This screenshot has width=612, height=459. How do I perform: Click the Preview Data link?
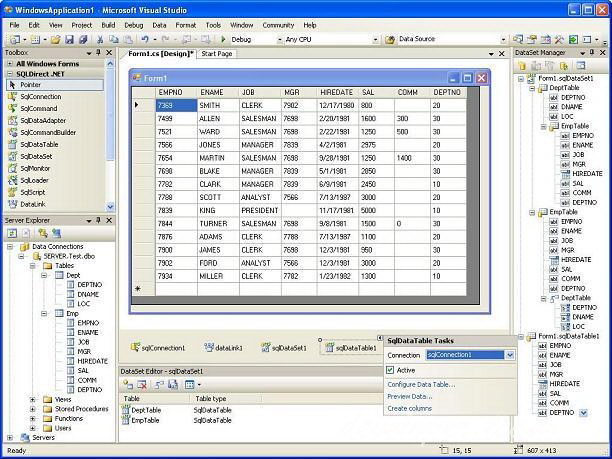(x=410, y=396)
